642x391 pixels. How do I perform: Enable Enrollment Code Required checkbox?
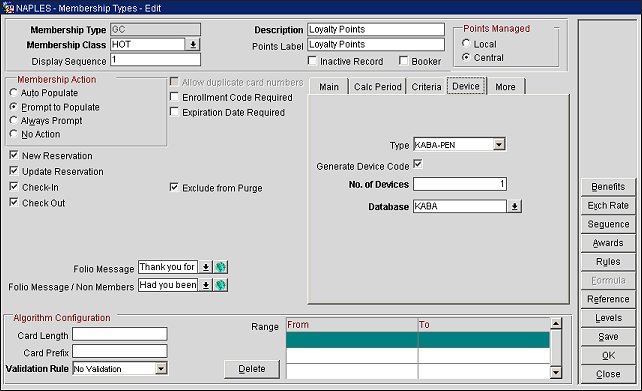click(174, 97)
